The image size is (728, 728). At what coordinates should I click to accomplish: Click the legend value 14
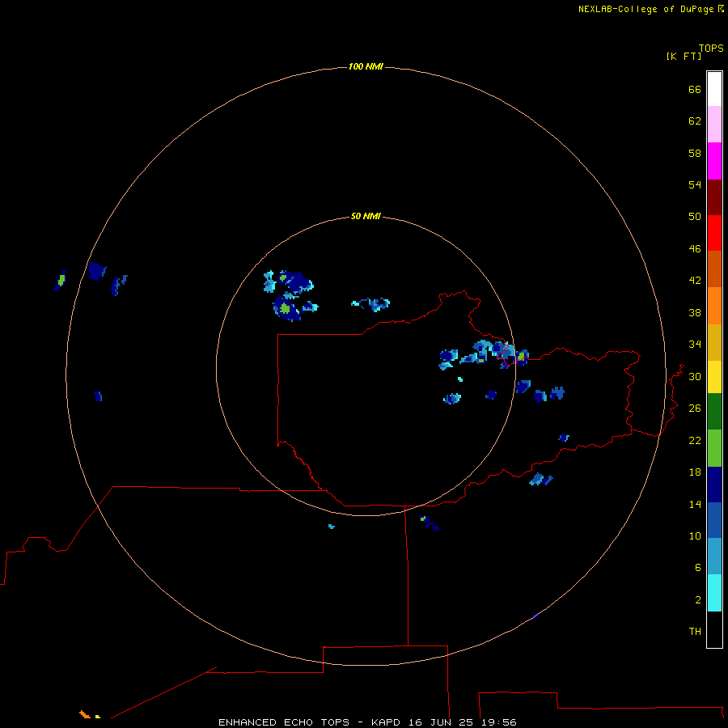(x=695, y=504)
